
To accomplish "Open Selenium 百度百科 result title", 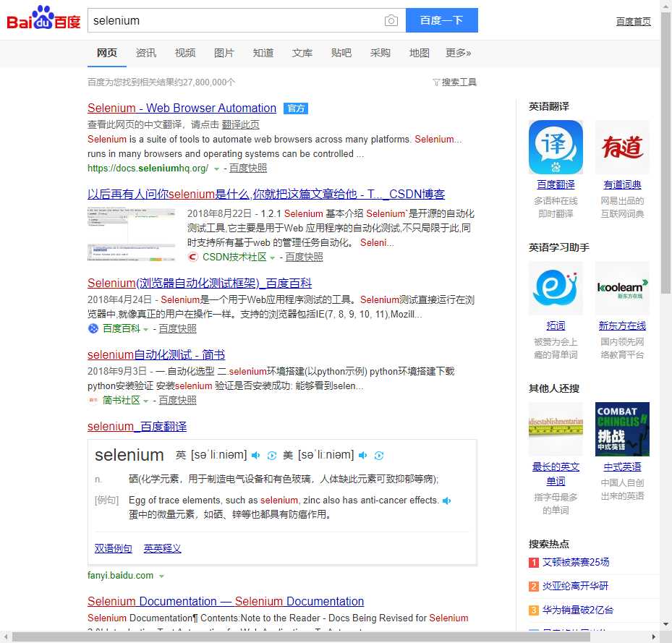I will [x=200, y=283].
